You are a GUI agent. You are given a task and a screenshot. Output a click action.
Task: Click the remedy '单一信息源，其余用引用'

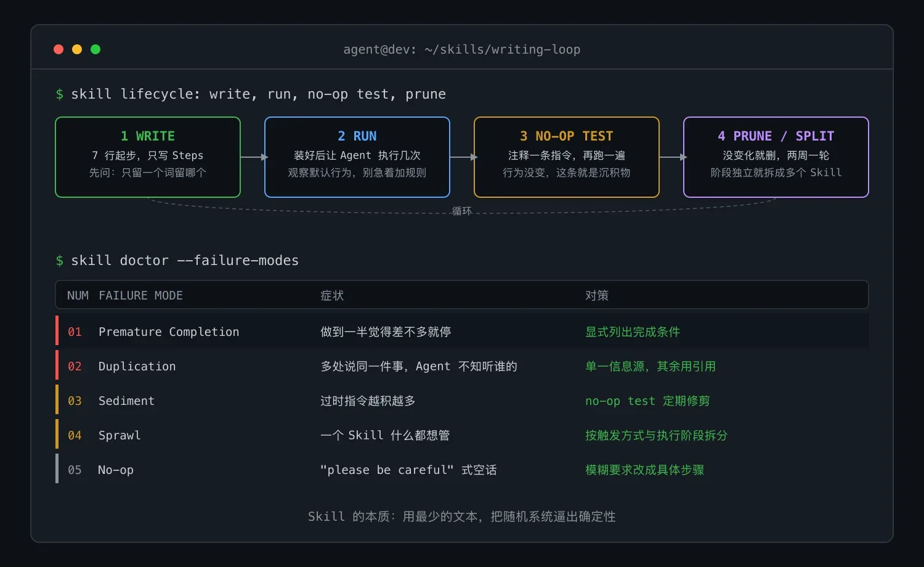click(x=650, y=366)
